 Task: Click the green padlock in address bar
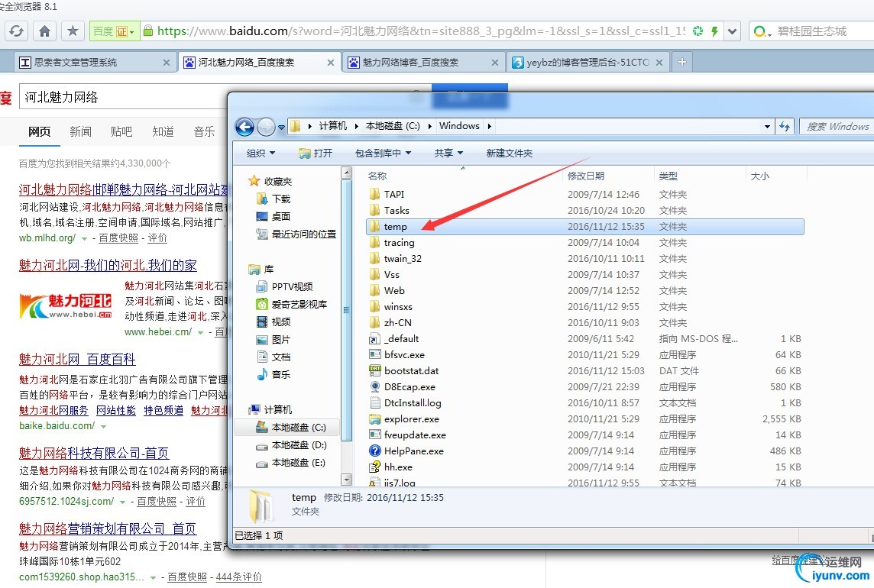pos(147,31)
